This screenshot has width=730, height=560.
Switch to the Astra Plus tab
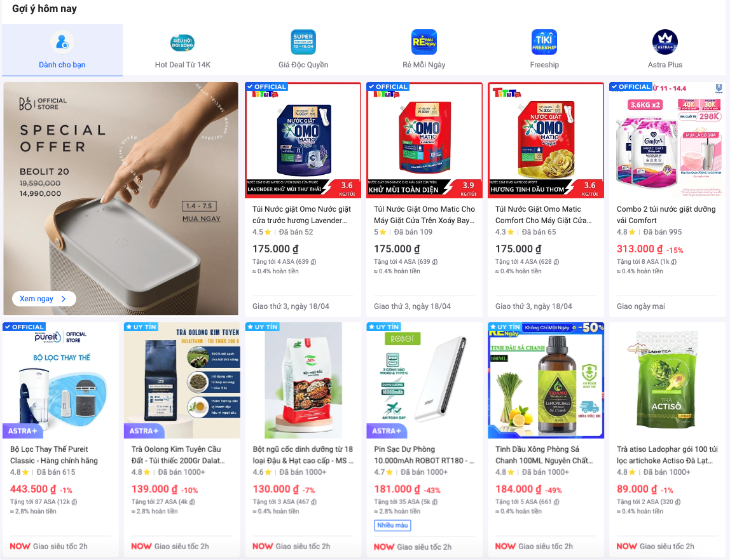665,50
